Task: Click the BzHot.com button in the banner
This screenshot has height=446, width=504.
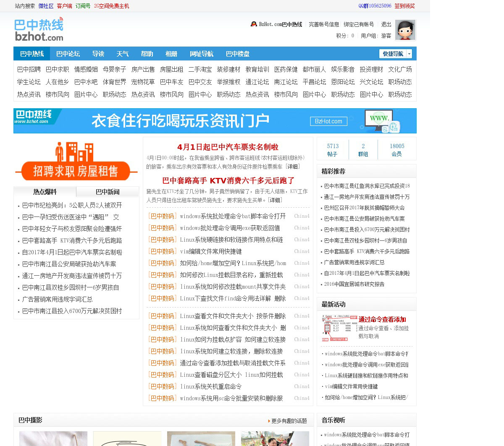Action: tap(328, 121)
